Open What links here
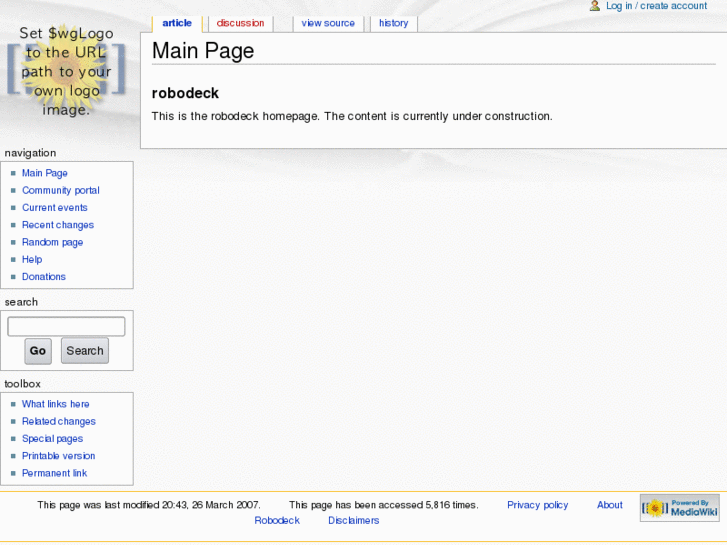727x545 pixels. (56, 404)
